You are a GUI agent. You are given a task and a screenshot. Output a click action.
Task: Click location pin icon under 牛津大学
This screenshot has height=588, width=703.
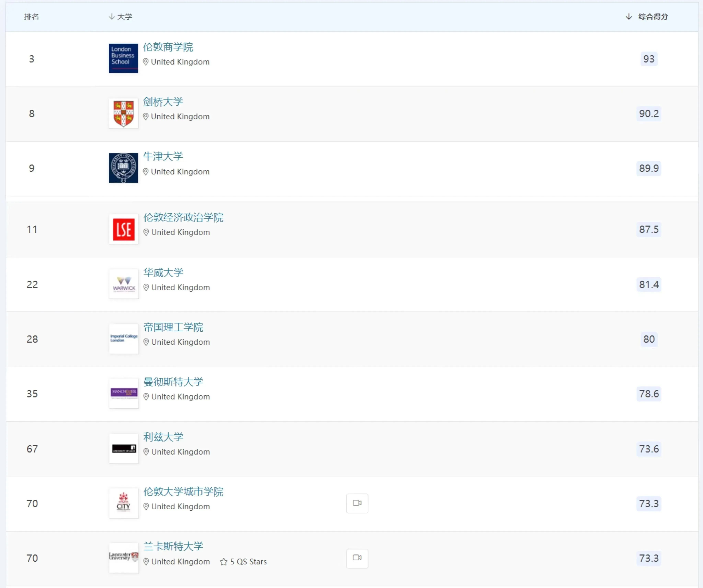(146, 172)
